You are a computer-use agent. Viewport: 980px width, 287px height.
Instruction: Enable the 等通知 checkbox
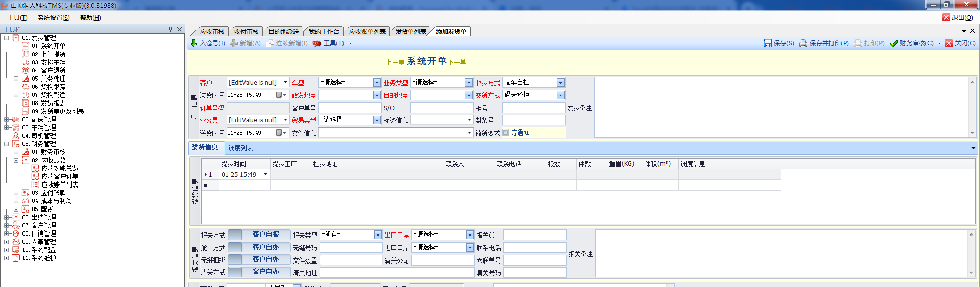pos(506,133)
